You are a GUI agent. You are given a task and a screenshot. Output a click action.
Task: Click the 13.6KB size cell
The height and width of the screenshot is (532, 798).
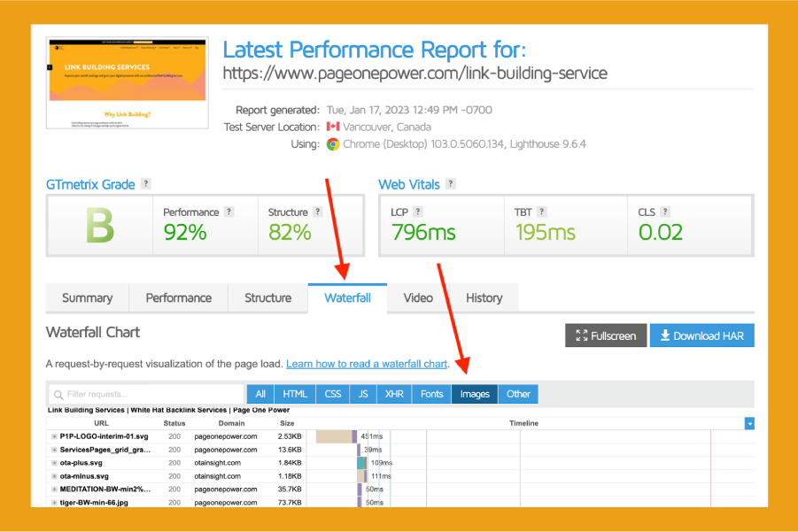coord(290,450)
